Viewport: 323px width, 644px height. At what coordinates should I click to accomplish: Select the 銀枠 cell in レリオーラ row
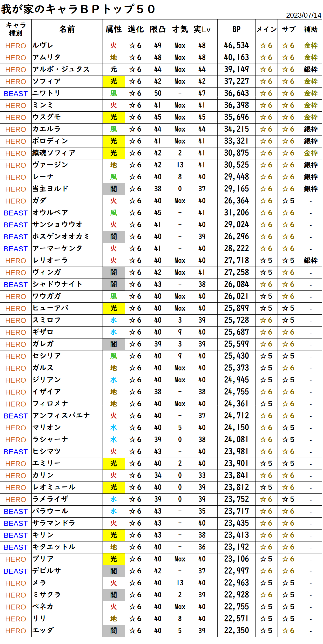[311, 260]
